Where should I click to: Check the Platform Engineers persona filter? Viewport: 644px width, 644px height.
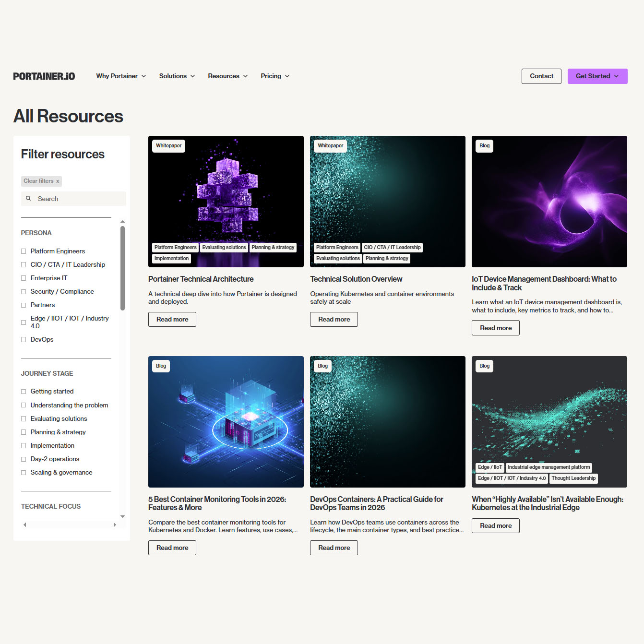click(24, 251)
